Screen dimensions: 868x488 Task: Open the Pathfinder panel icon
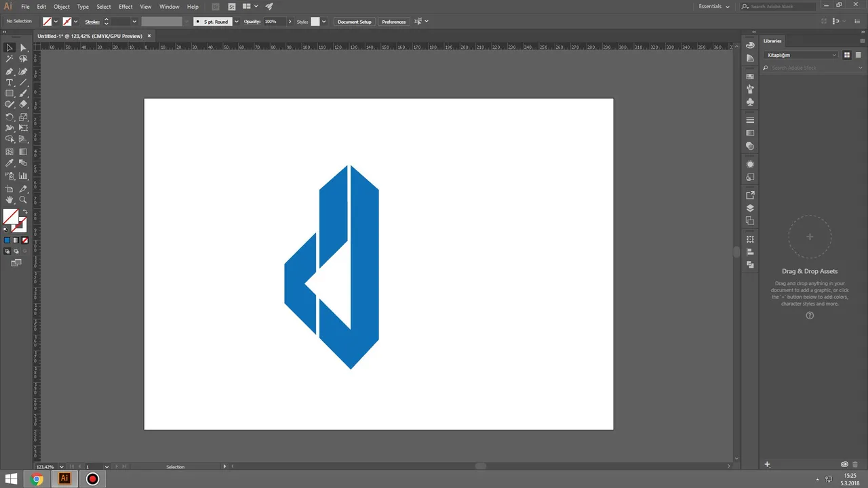pos(750,265)
